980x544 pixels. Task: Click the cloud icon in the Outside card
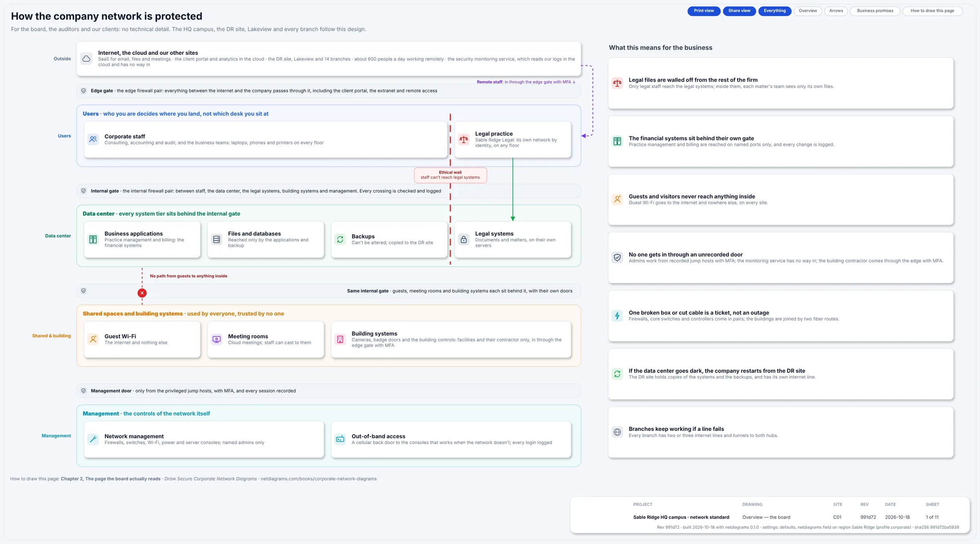pyautogui.click(x=86, y=59)
